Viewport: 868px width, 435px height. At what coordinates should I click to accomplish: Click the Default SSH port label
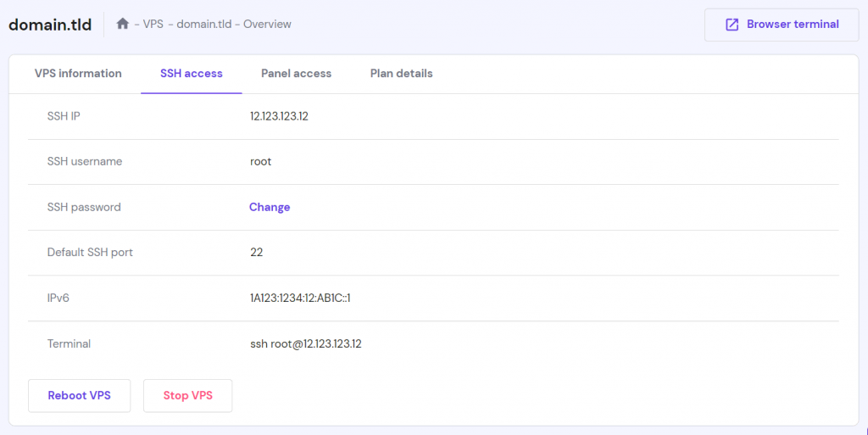coord(90,253)
